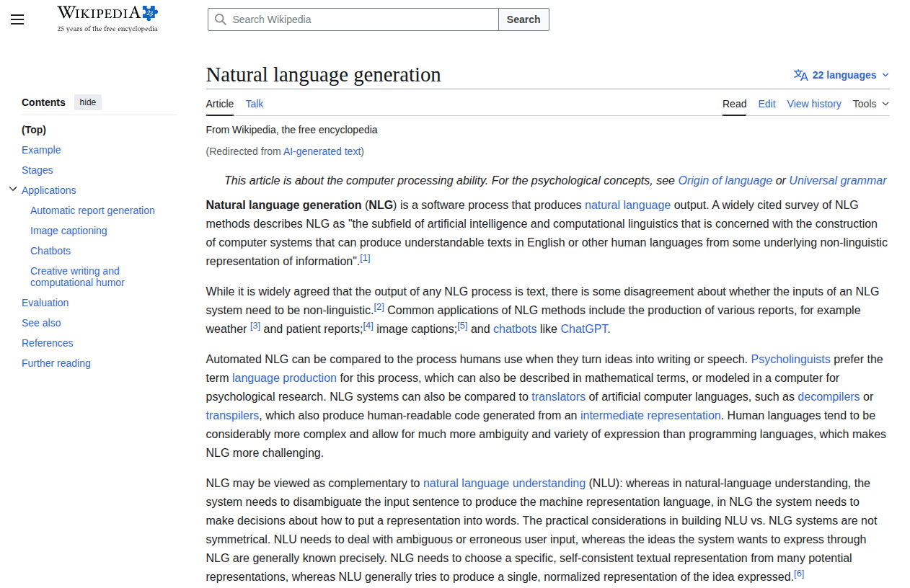Viewport: 910px width, 588px height.
Task: Select View history
Action: [x=813, y=104]
